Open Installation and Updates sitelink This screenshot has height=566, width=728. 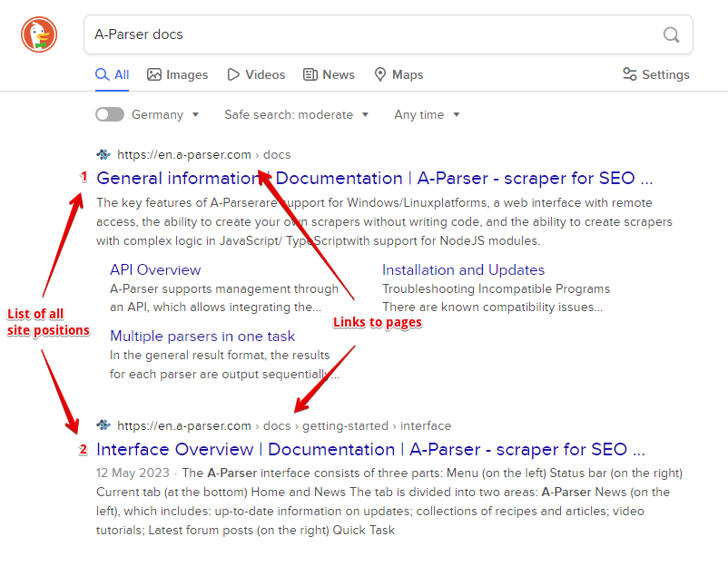click(x=463, y=269)
